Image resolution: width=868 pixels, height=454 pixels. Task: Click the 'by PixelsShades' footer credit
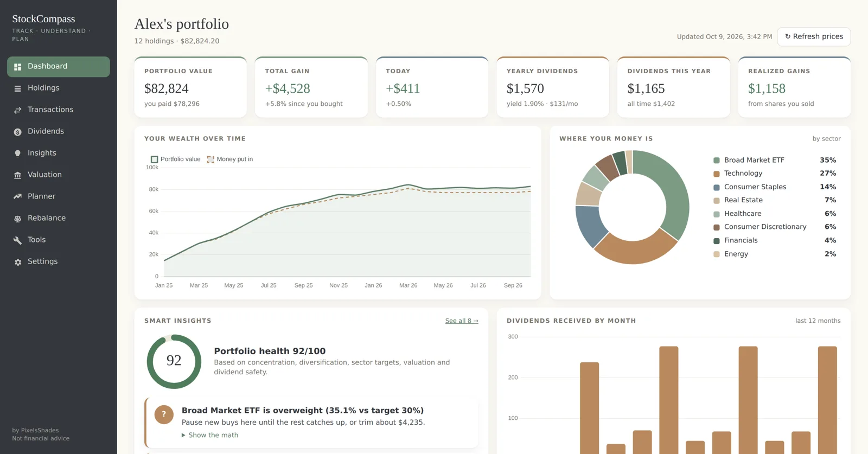pyautogui.click(x=35, y=430)
